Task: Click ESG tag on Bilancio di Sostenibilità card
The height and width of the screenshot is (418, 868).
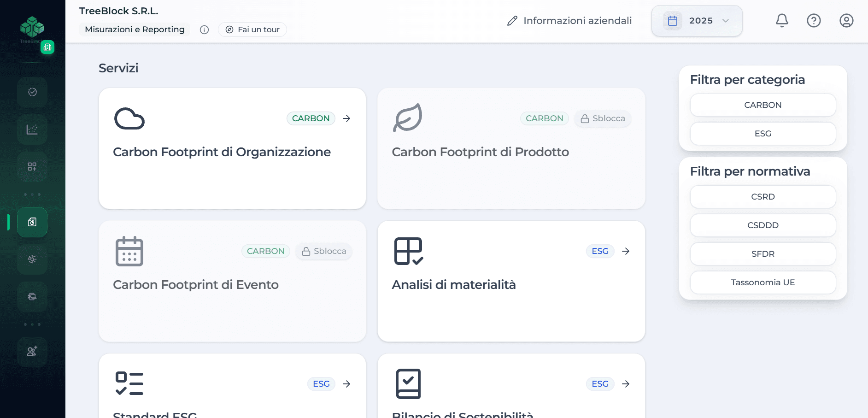Action: tap(600, 384)
